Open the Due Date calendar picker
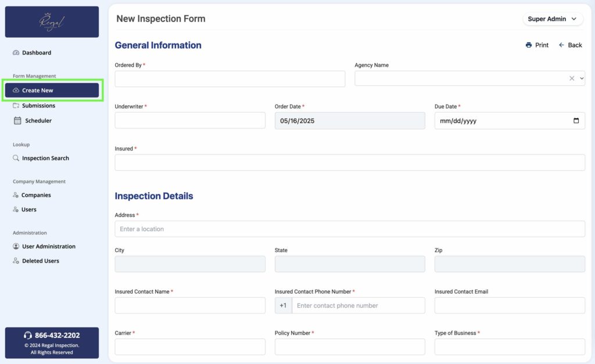Image resolution: width=595 pixels, height=364 pixels. coord(576,121)
